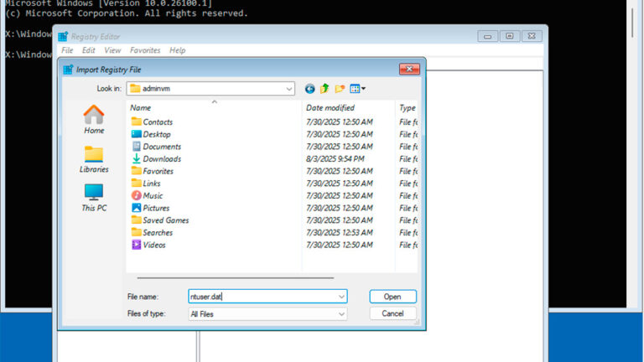
Task: Maximize the Registry Editor window
Action: [509, 36]
